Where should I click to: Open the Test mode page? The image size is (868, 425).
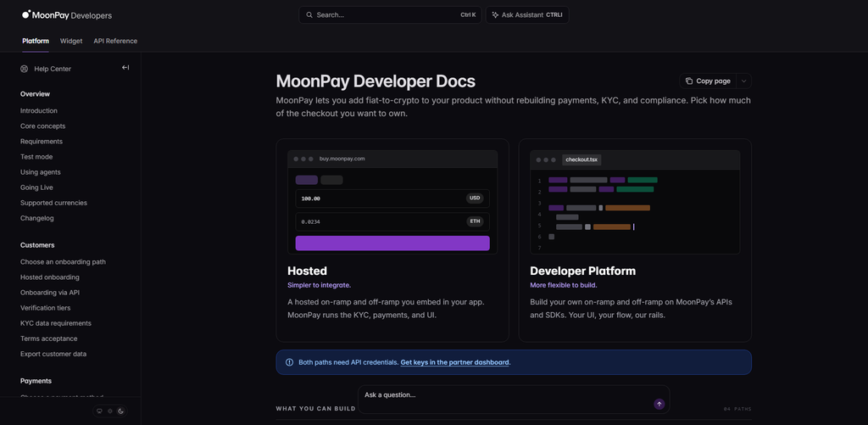point(36,157)
